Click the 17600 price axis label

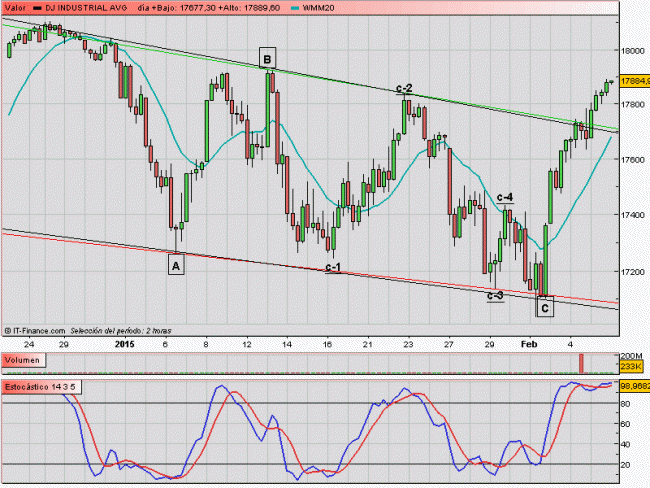pyautogui.click(x=633, y=160)
